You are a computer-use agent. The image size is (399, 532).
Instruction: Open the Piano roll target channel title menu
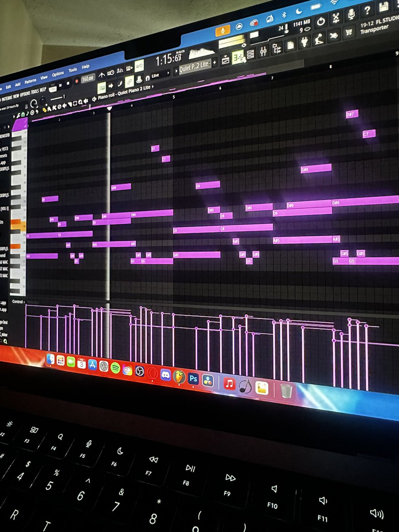point(125,92)
